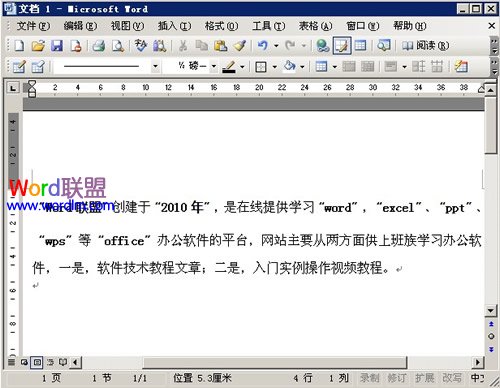Cut the selection with the scissors icon

(x=183, y=46)
